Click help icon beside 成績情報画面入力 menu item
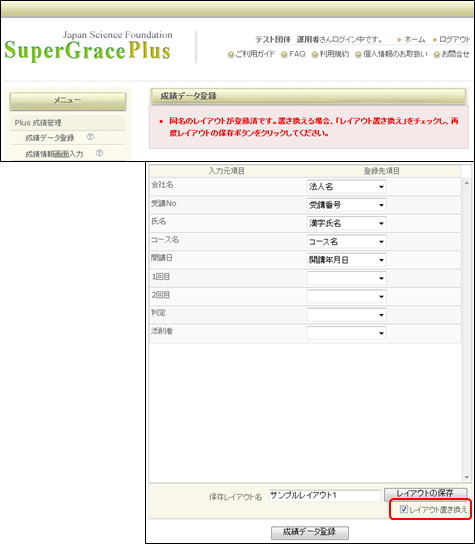 pos(100,153)
